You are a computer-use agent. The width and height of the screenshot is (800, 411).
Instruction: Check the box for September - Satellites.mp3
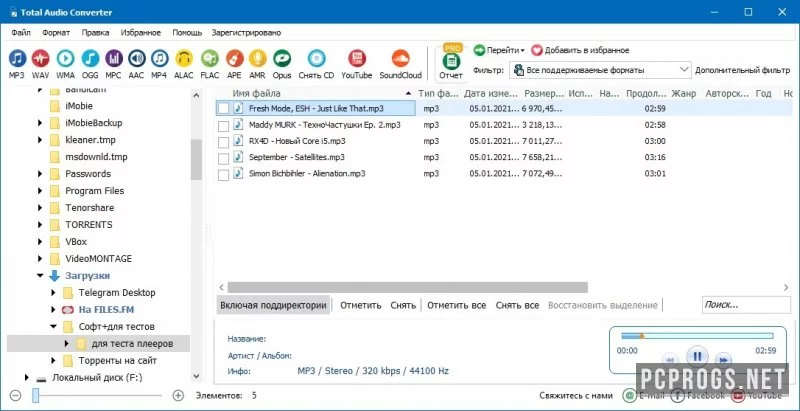223,158
